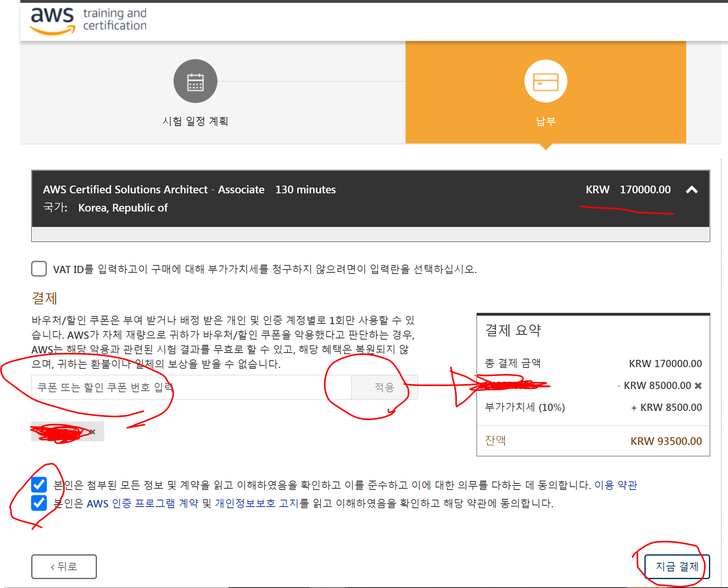Remove the applied coupon tag below input

pyautogui.click(x=92, y=432)
